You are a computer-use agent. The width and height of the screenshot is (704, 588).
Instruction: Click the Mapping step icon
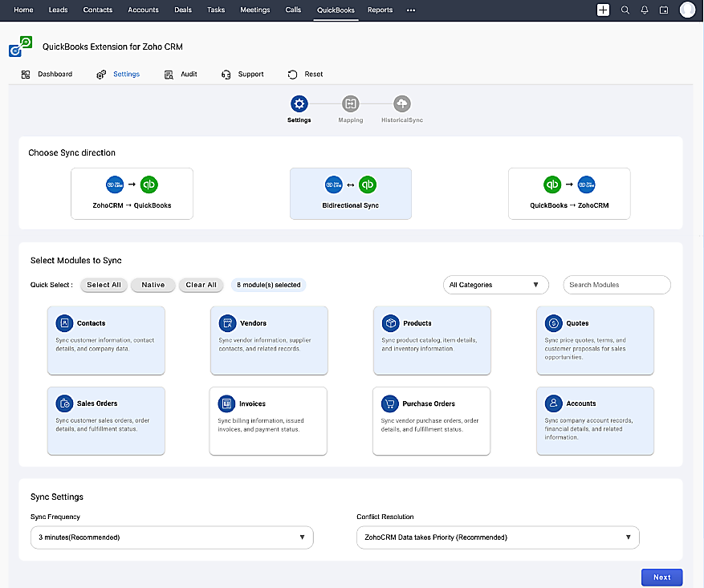[x=351, y=104]
